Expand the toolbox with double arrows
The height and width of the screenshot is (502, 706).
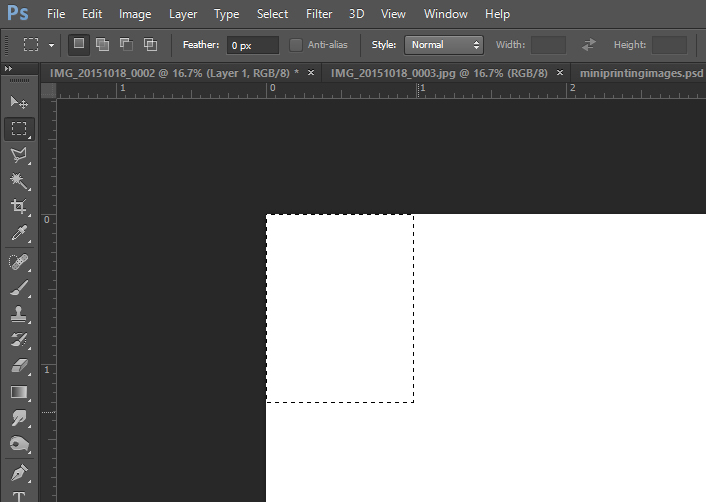point(9,69)
